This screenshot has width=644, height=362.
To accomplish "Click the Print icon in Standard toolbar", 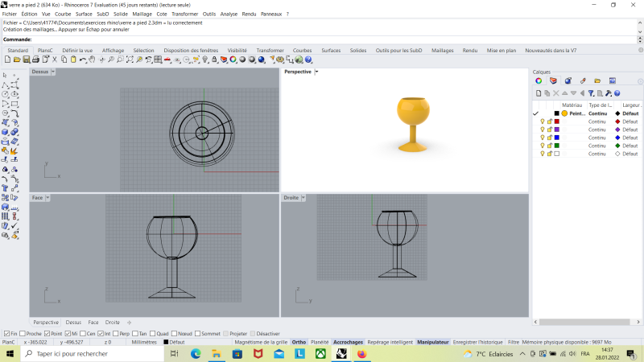I will [36, 60].
